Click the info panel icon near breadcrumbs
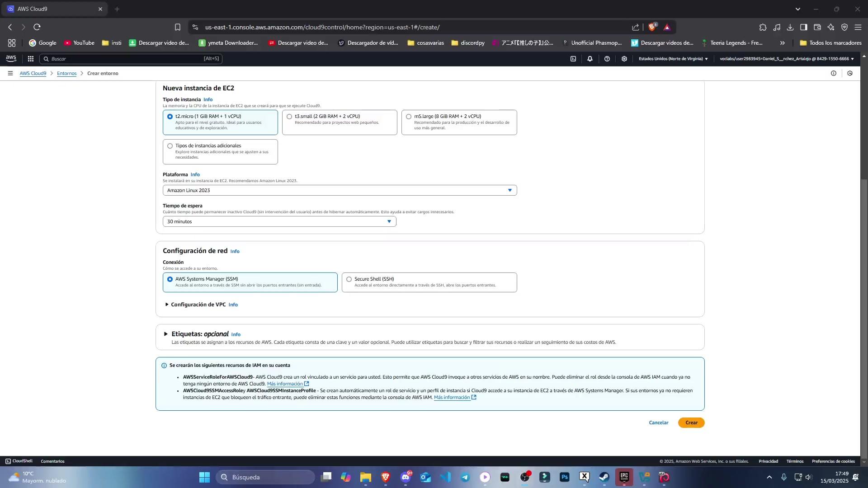 pyautogui.click(x=834, y=73)
